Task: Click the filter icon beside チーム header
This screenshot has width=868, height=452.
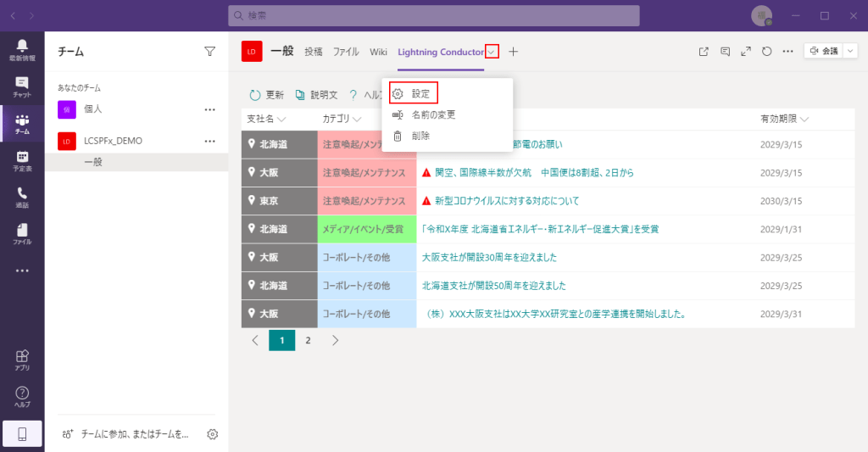Action: [x=210, y=52]
